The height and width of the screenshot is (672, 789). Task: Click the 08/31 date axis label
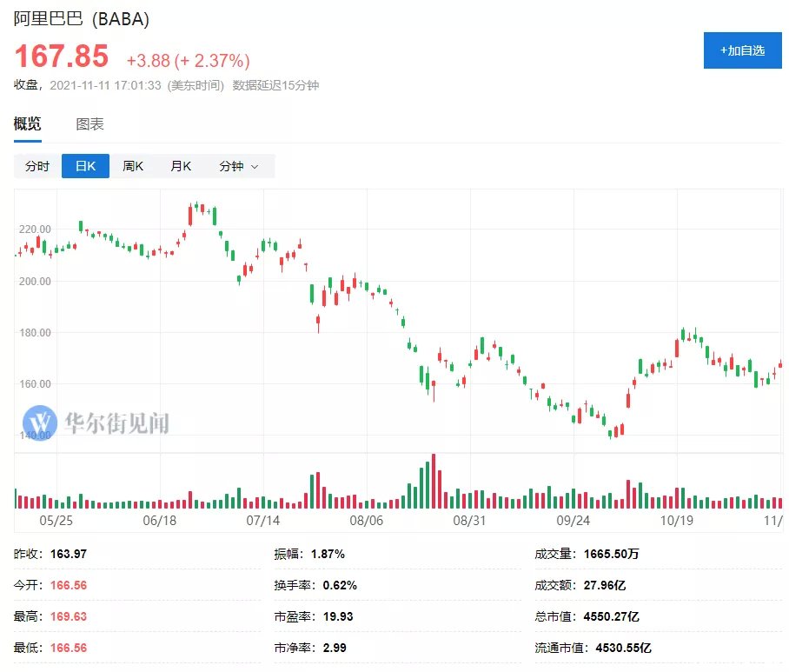coord(469,521)
